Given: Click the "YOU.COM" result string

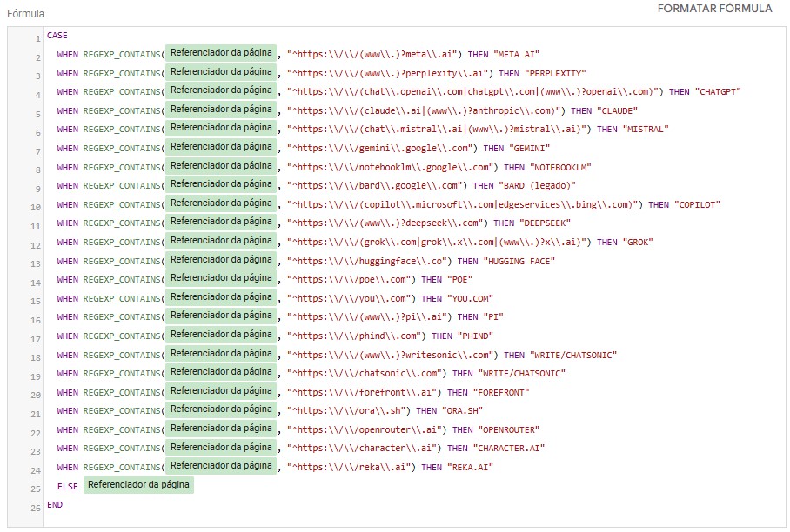Looking at the screenshot, I should click(470, 298).
